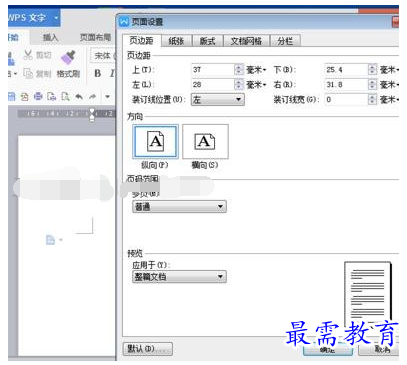Switch to the 版式 tab
407x365 pixels.
[208, 41]
